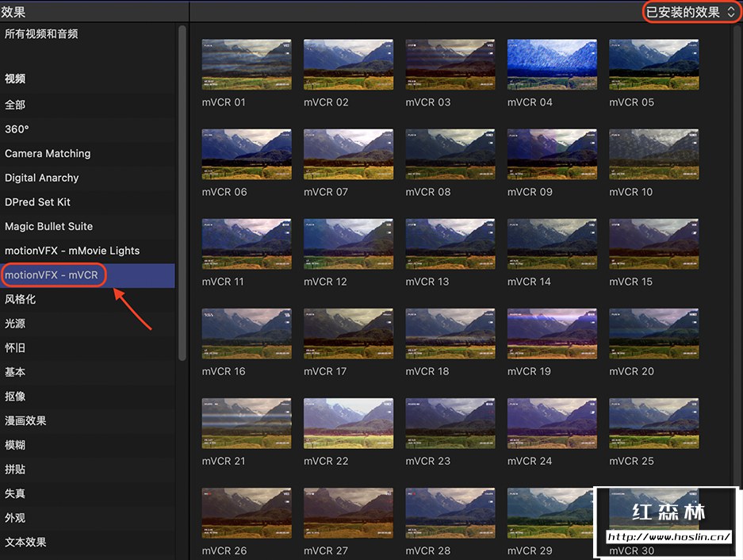This screenshot has height=560, width=743.
Task: Select the mVCR 05 effect thumbnail
Action: tap(654, 64)
